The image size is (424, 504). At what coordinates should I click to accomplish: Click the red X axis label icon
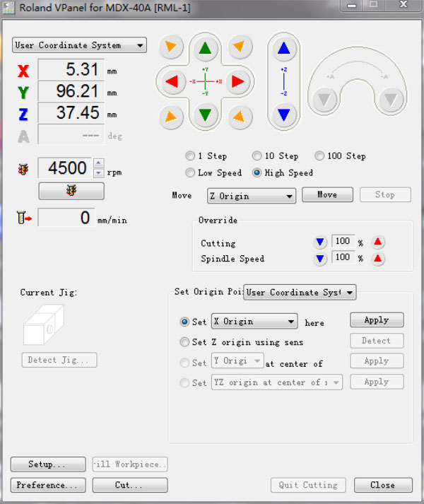pos(23,71)
